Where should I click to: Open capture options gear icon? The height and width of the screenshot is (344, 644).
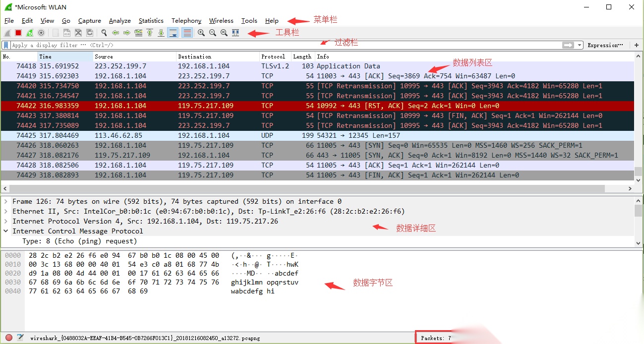[41, 33]
